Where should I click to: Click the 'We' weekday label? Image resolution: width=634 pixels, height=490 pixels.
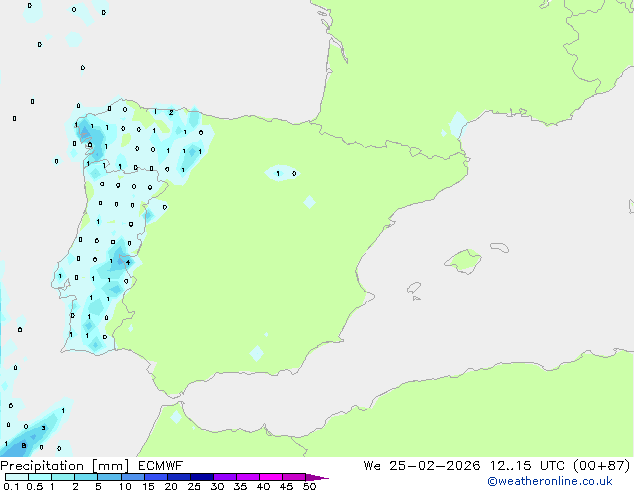point(372,466)
